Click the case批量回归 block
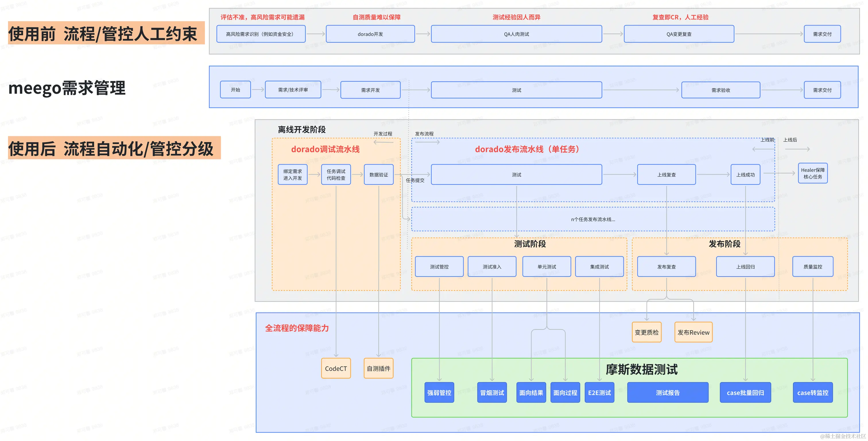The width and height of the screenshot is (868, 441). pyautogui.click(x=745, y=393)
